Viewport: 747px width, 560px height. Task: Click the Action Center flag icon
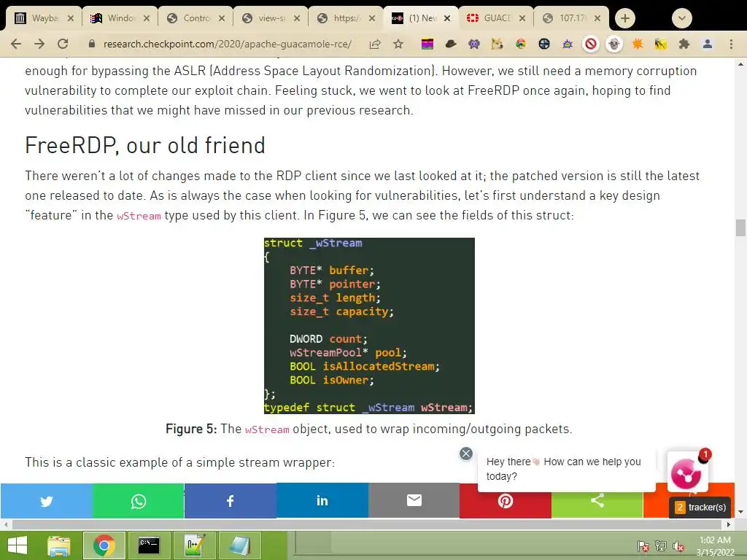[643, 545]
